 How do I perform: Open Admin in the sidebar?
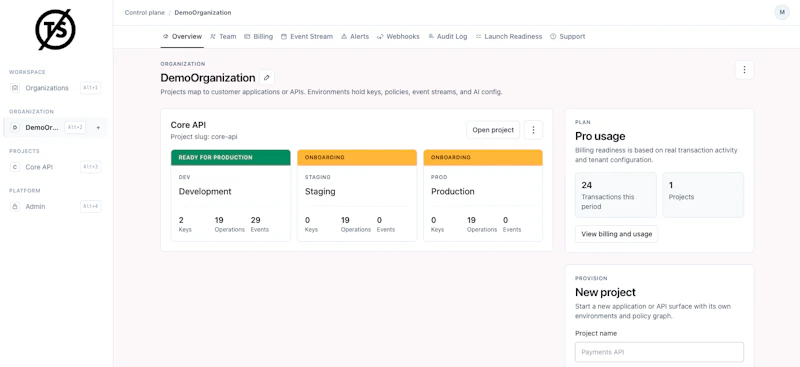(x=55, y=207)
